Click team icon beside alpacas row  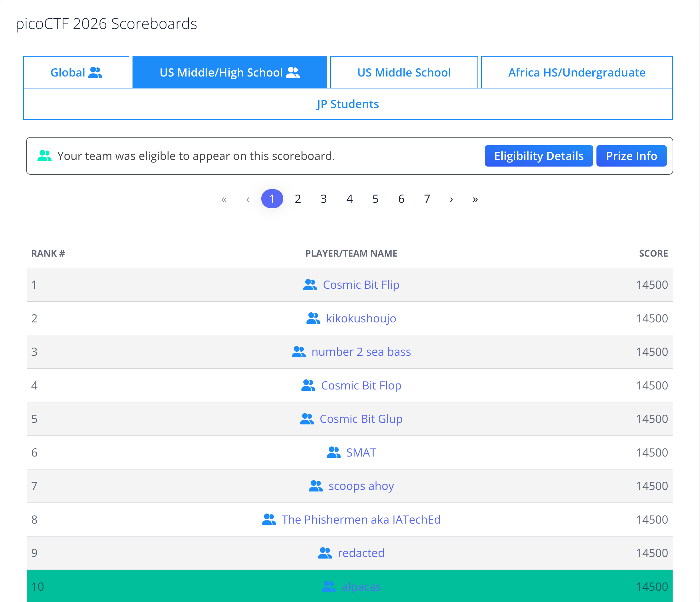[x=328, y=587]
